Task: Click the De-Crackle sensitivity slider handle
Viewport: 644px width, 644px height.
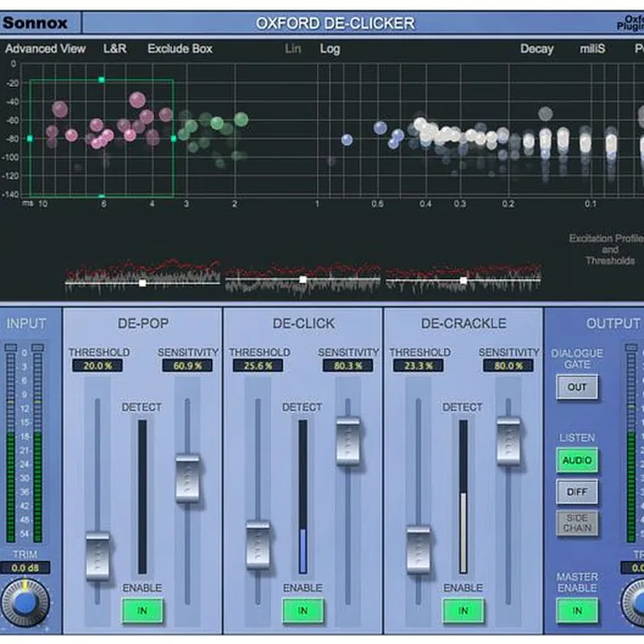Action: point(508,441)
